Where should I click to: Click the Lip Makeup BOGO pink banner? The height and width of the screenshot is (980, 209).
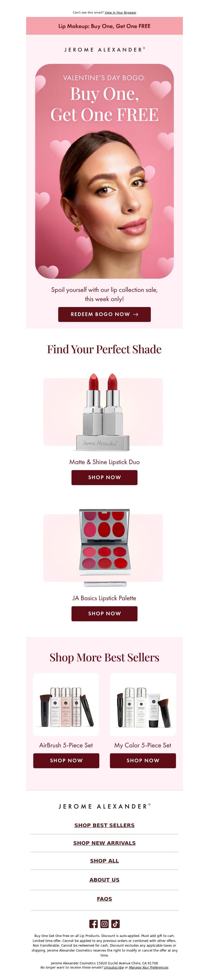(104, 26)
